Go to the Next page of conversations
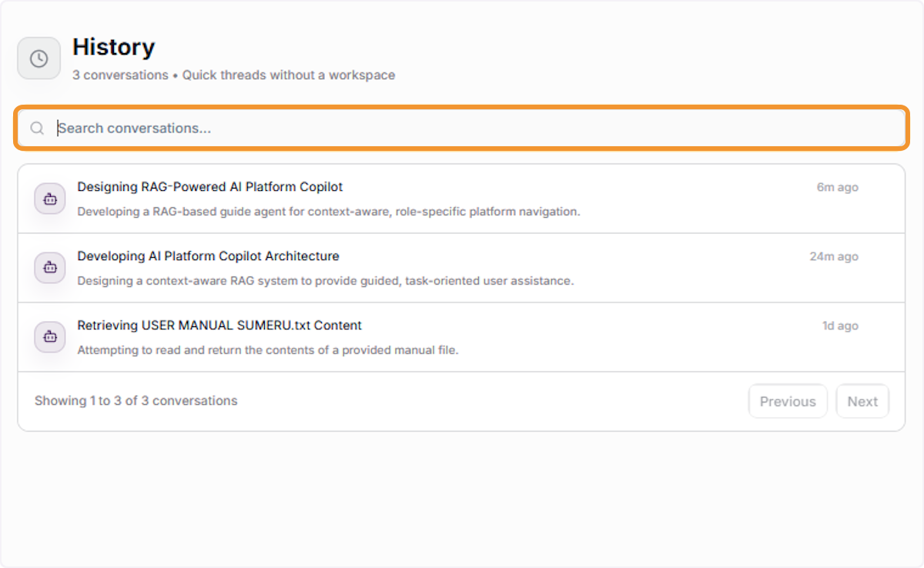924x568 pixels. (x=862, y=402)
